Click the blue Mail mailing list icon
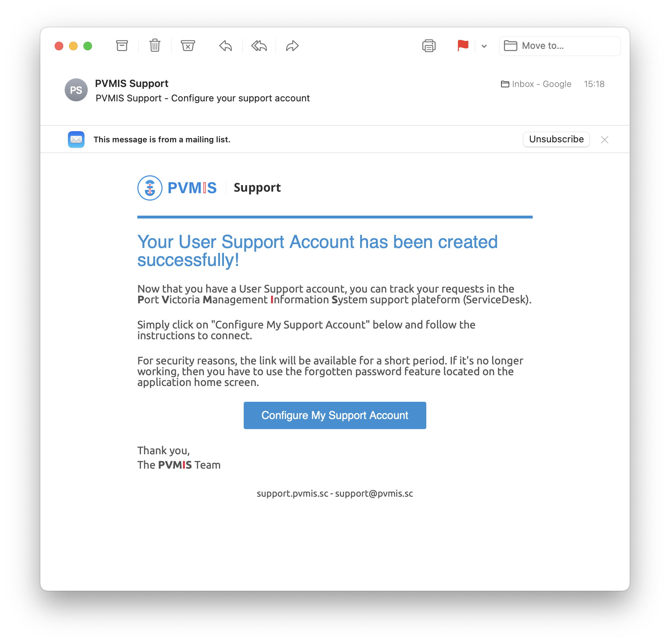 tap(76, 139)
